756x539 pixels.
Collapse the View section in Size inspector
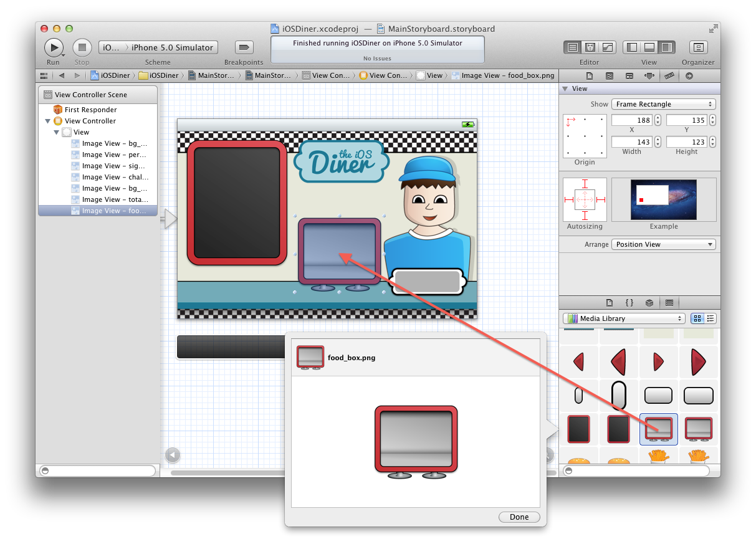[565, 89]
